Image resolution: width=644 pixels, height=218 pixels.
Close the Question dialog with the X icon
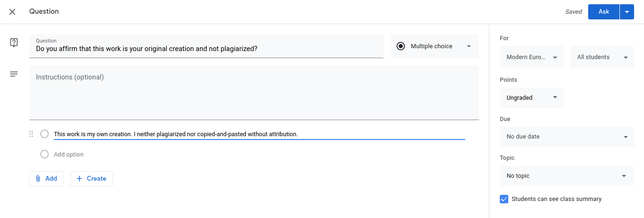click(x=12, y=12)
